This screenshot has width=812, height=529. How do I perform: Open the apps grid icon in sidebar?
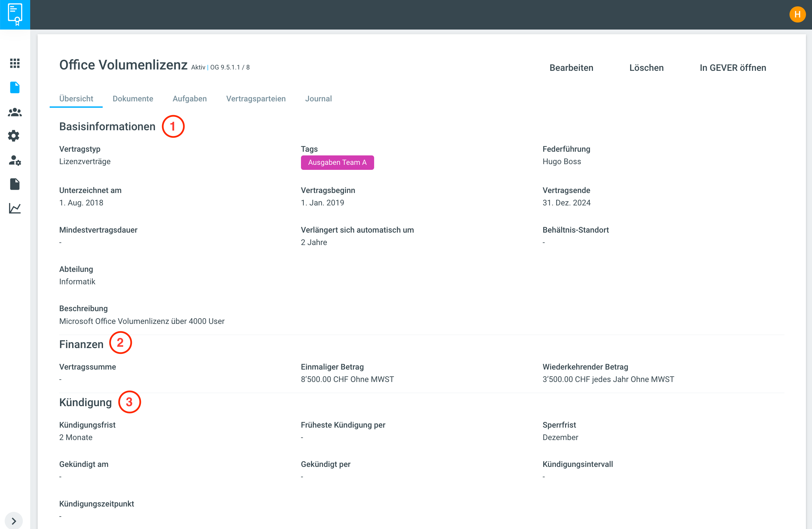click(x=15, y=63)
